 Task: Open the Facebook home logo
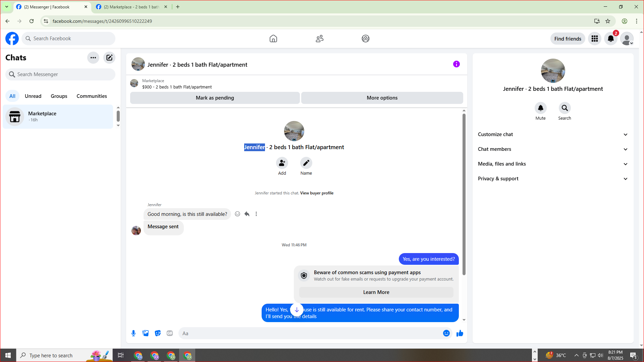pos(12,39)
